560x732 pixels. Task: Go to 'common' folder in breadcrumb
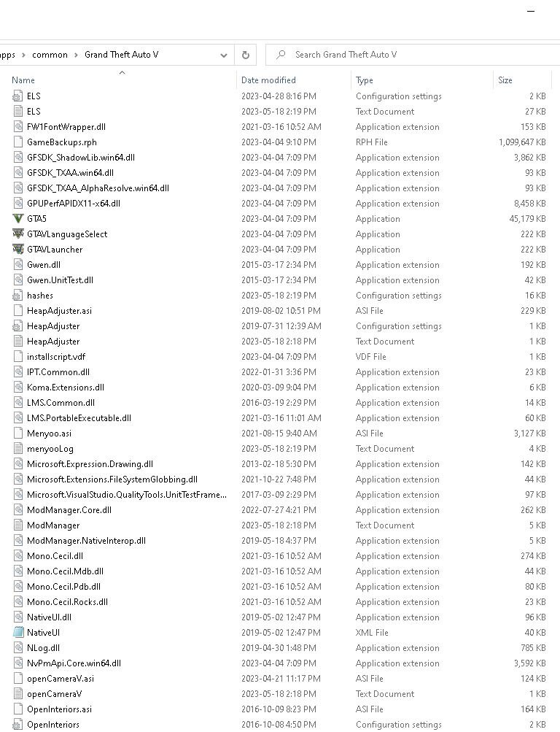[50, 55]
